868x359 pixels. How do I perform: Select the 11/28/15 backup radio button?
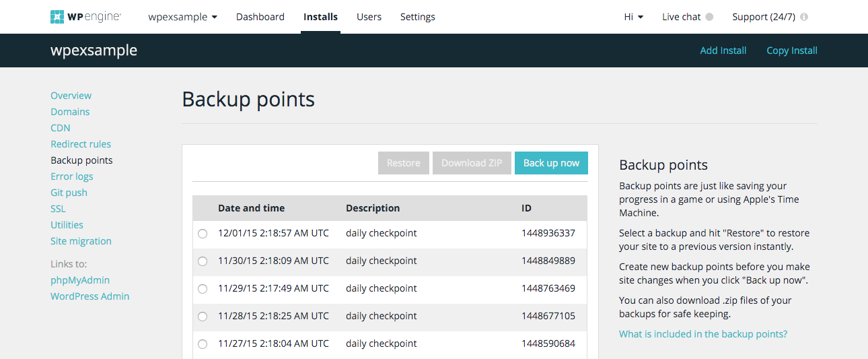pyautogui.click(x=203, y=317)
